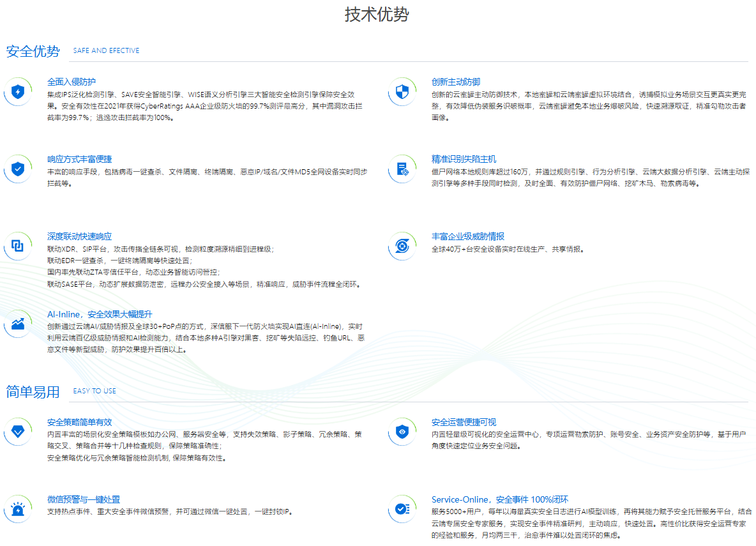Click the checklist icon beside Service-Online 安全事件100%闭环
Screen dimensions: 756x546
402,508
